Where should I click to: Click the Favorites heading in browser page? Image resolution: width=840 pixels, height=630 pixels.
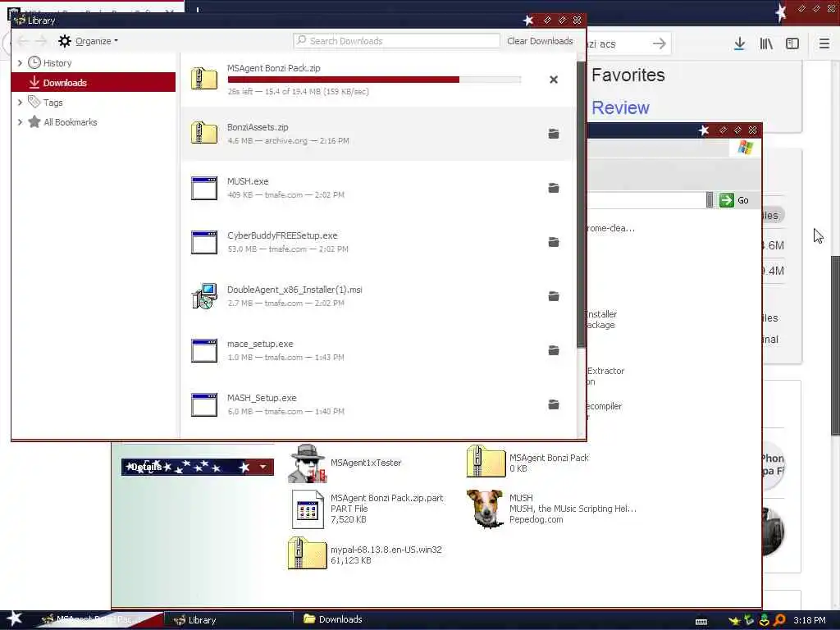coord(628,75)
